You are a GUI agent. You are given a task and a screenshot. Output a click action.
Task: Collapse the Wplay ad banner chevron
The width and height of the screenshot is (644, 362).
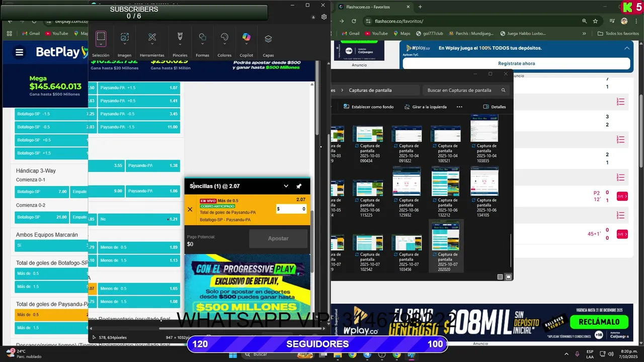click(627, 48)
